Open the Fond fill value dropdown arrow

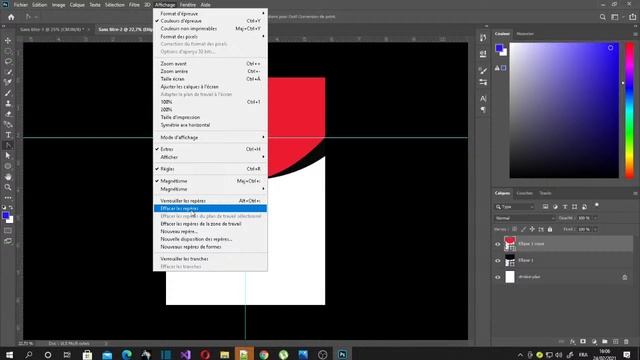[x=595, y=229]
